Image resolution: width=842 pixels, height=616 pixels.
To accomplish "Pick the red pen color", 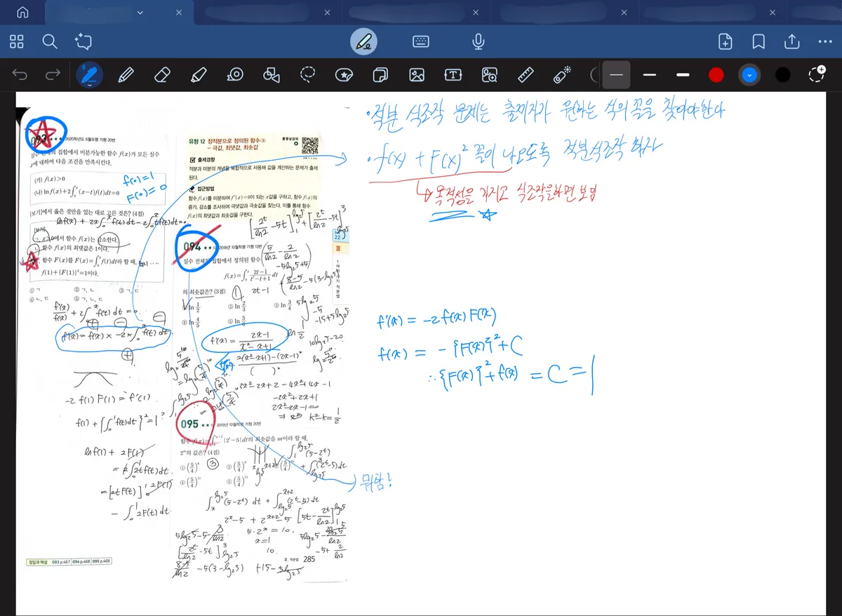I will coord(716,74).
